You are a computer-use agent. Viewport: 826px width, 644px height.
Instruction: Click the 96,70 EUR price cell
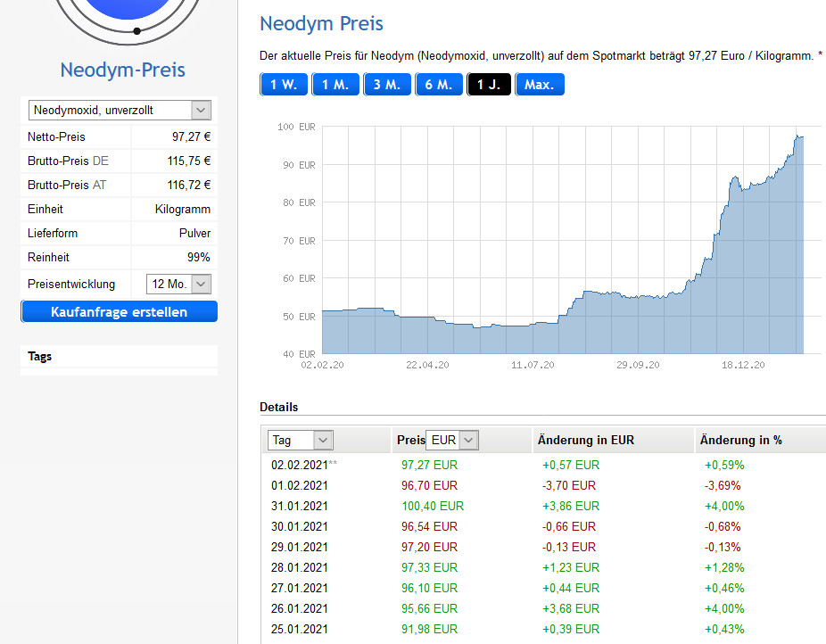[x=429, y=485]
